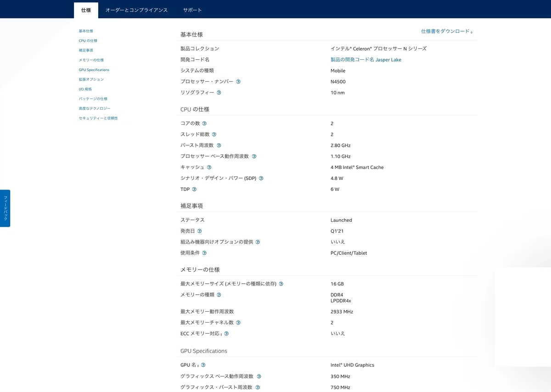551x392 pixels.
Task: Select the 16 GB max memory value
Action: 337,284
